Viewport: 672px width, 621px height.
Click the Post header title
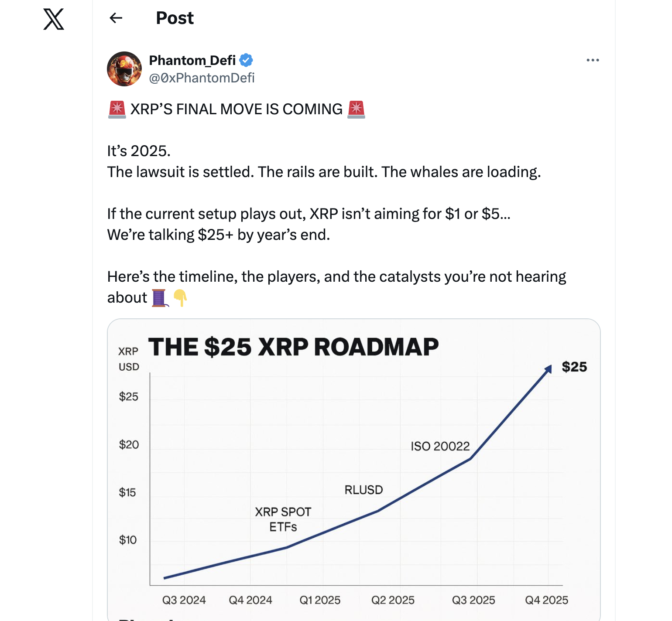point(175,18)
